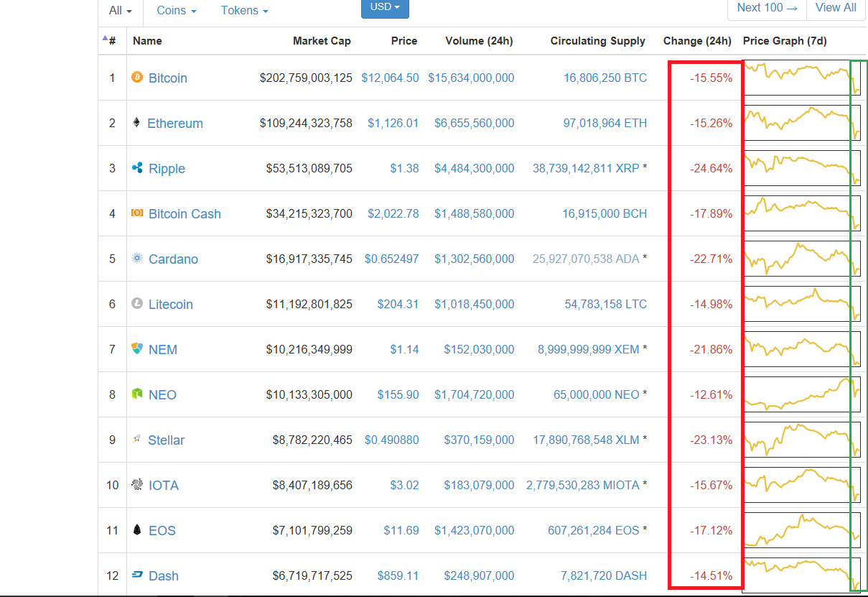868x597 pixels.
Task: Open the Litecoin coin page link
Action: click(171, 305)
